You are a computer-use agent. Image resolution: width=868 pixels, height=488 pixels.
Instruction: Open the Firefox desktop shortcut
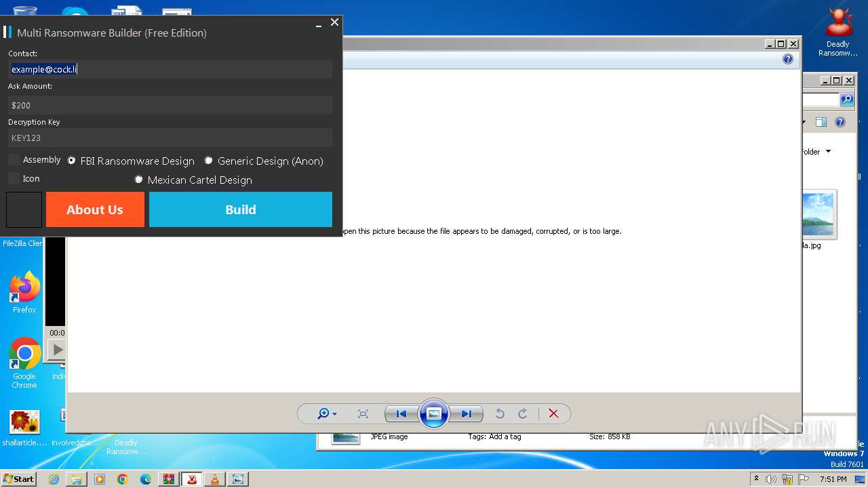(24, 292)
